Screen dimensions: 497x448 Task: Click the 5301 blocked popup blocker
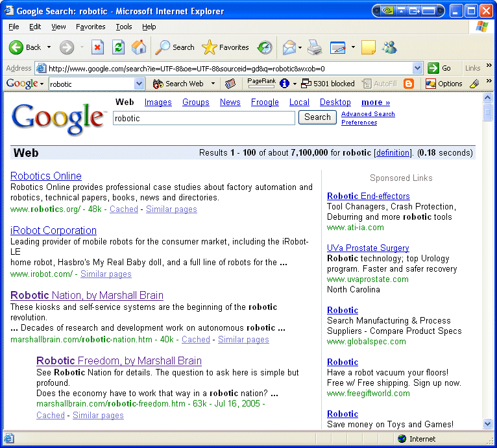328,84
